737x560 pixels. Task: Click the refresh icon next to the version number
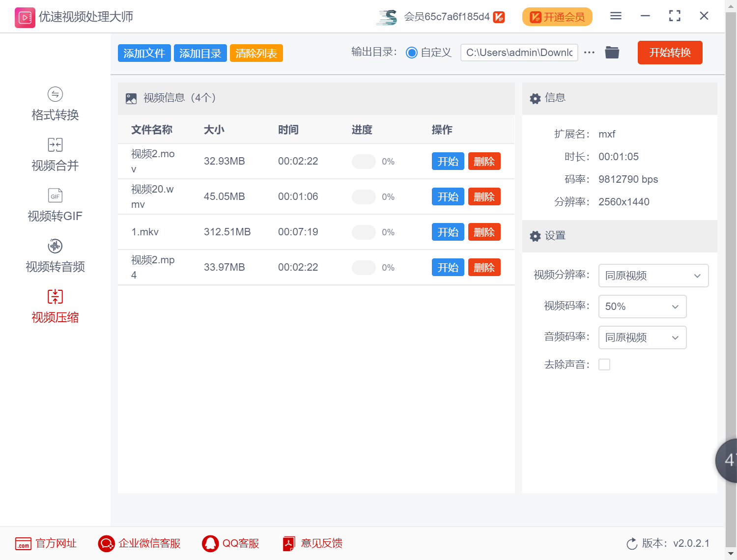click(632, 543)
